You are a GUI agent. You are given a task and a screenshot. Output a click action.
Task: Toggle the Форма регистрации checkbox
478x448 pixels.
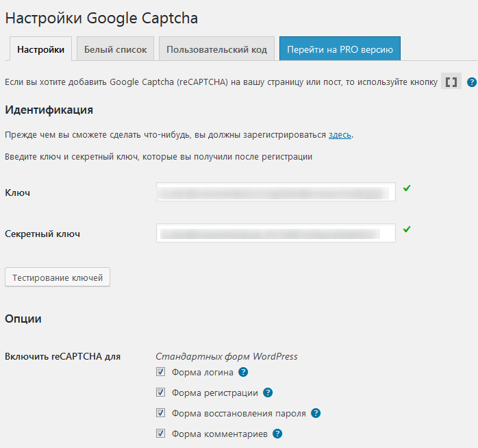coord(161,393)
